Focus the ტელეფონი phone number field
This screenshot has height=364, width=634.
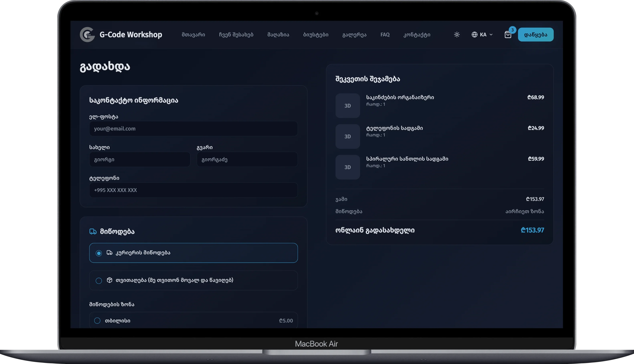click(x=193, y=190)
